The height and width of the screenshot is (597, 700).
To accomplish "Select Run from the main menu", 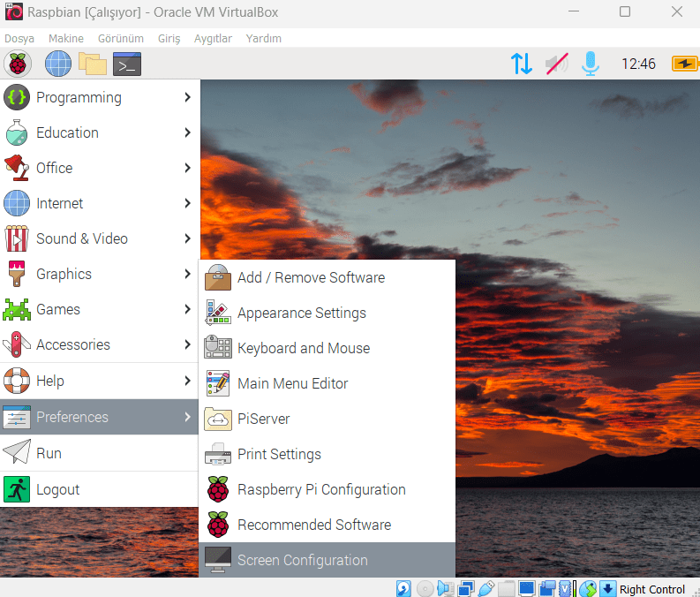I will click(x=49, y=453).
